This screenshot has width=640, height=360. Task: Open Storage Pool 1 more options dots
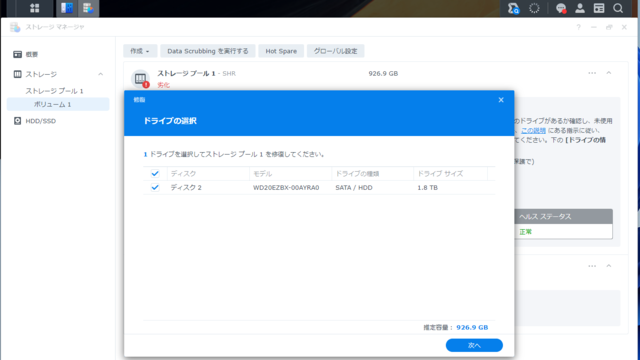(x=592, y=73)
